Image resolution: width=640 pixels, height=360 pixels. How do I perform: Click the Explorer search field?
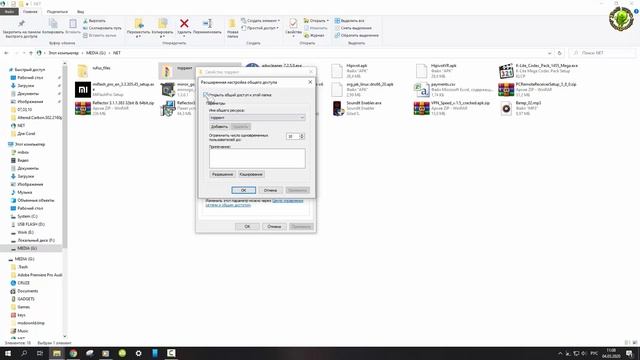(x=602, y=53)
